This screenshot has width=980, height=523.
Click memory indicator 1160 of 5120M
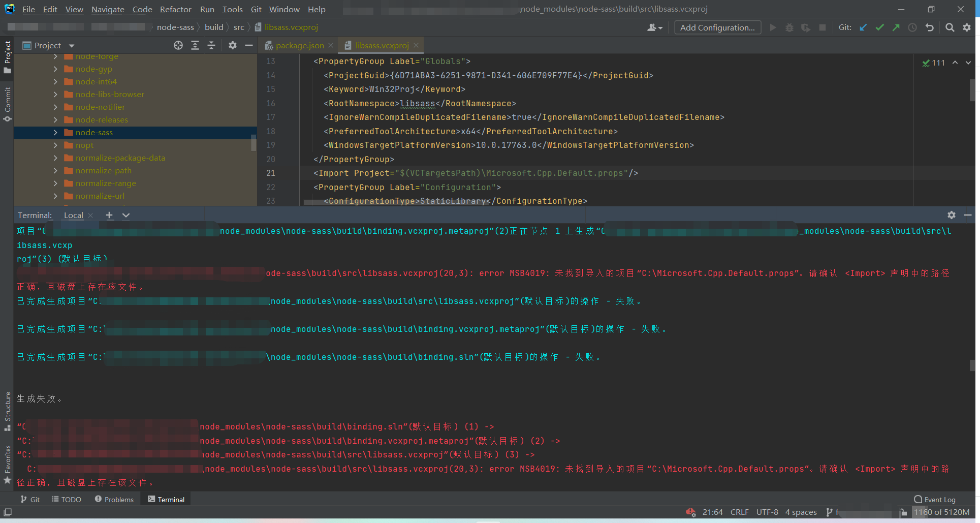coord(942,512)
